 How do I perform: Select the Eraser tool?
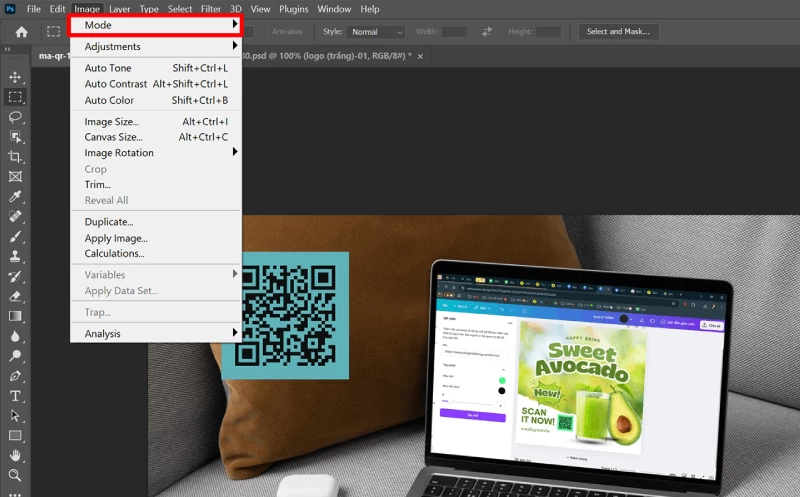[x=15, y=296]
